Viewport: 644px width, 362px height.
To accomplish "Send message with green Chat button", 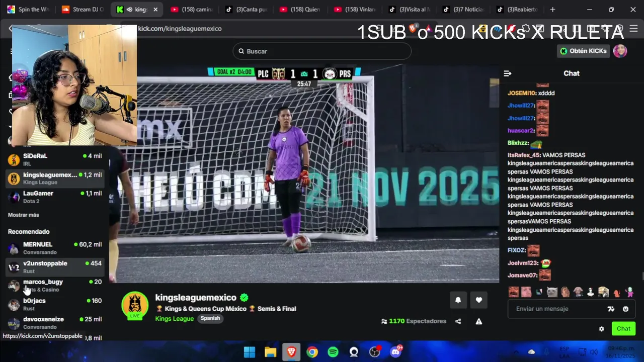I will 623,329.
